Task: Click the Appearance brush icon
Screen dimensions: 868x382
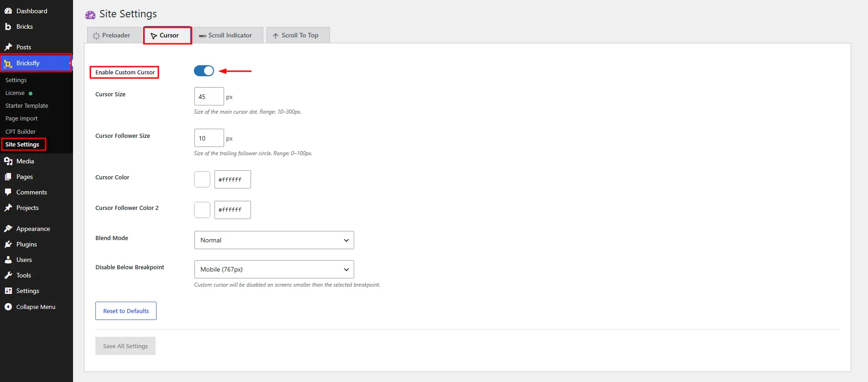Action: click(x=8, y=229)
